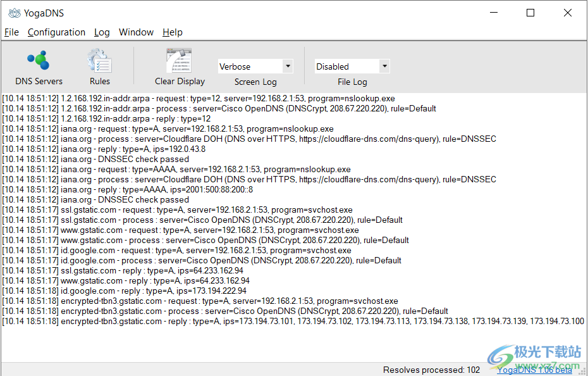Open the Help menu
588x376 pixels.
click(x=173, y=32)
